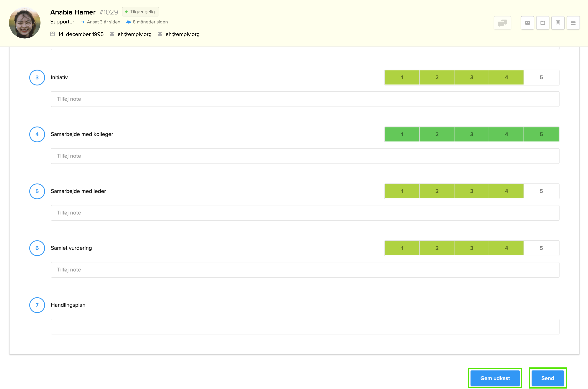588x389 pixels.
Task: Click the first email envelope icon
Action: click(112, 34)
